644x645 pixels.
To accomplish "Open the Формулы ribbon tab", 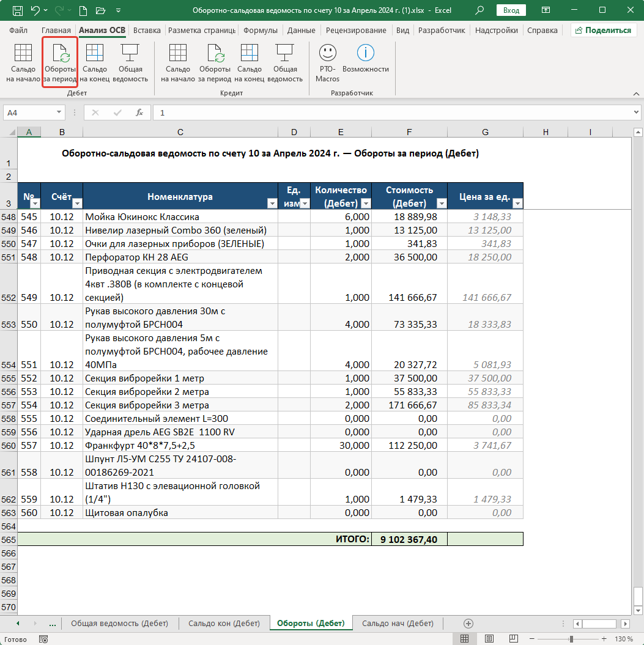I will coord(261,30).
